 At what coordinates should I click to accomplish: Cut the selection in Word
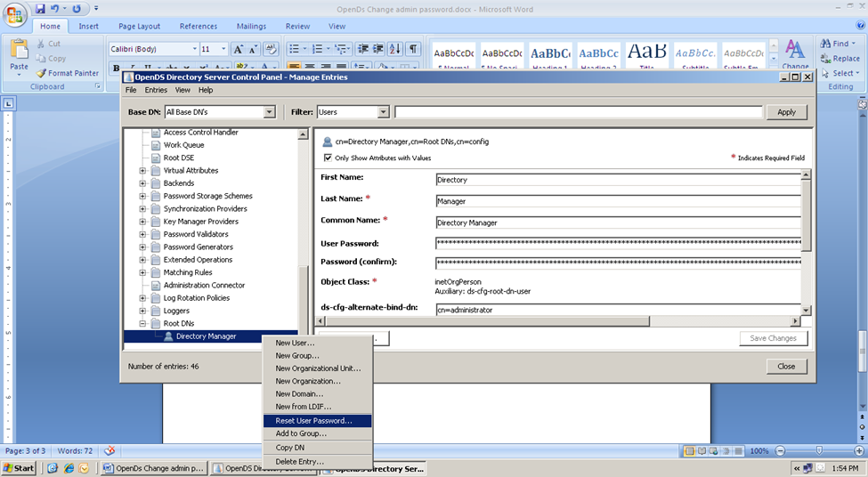pos(49,44)
